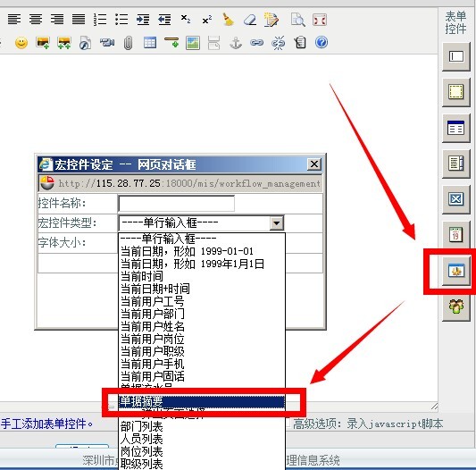Click the calendar control in form sidebar
This screenshot has height=470, width=476.
tap(455, 235)
